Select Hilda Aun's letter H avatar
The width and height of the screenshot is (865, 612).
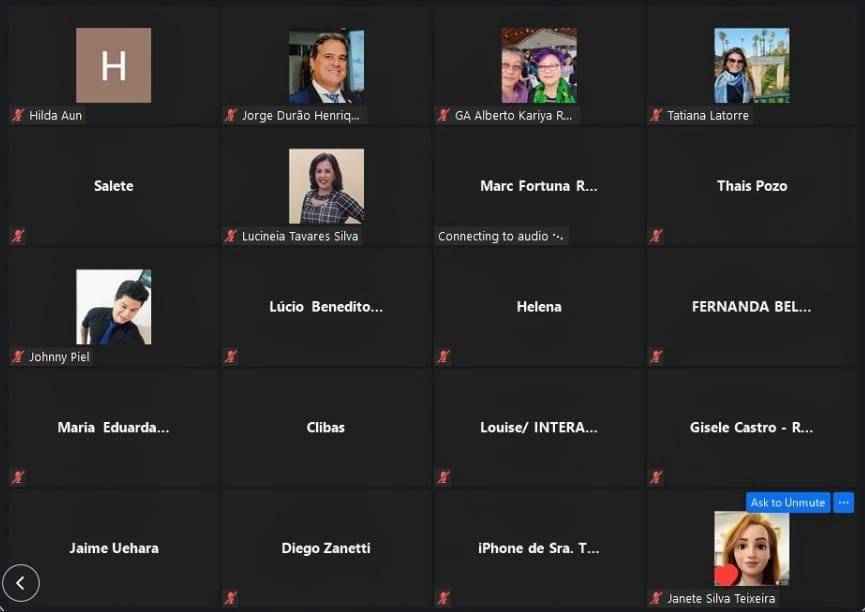coord(114,66)
